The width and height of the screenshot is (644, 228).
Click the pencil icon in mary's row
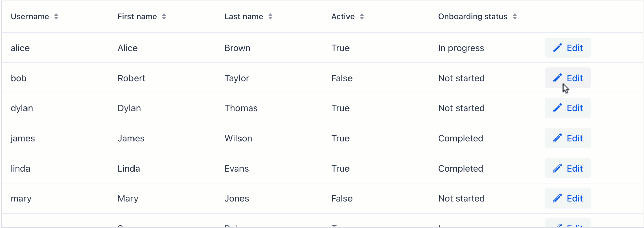(557, 198)
